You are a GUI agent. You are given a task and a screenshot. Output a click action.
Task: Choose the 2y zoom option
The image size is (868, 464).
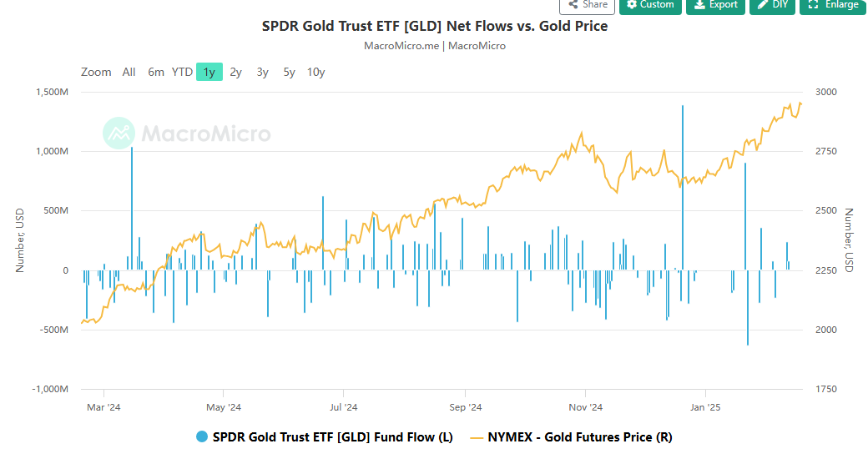pyautogui.click(x=235, y=72)
